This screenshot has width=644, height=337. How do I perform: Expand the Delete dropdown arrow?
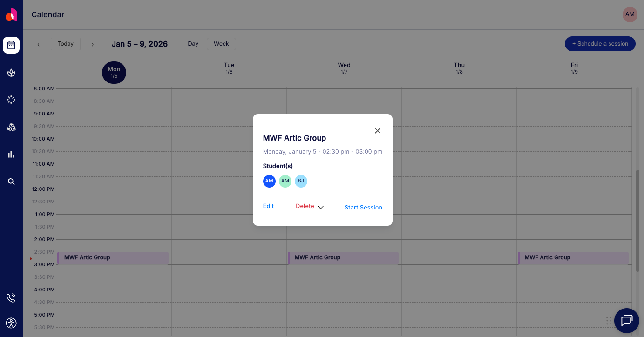(x=321, y=208)
